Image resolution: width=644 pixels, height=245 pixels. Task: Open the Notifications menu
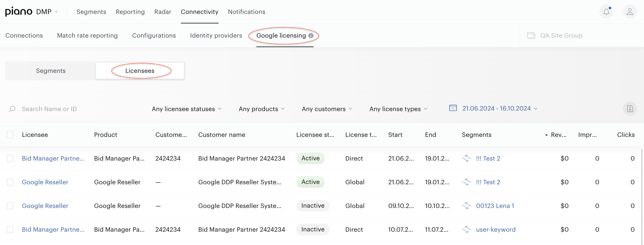(x=247, y=12)
